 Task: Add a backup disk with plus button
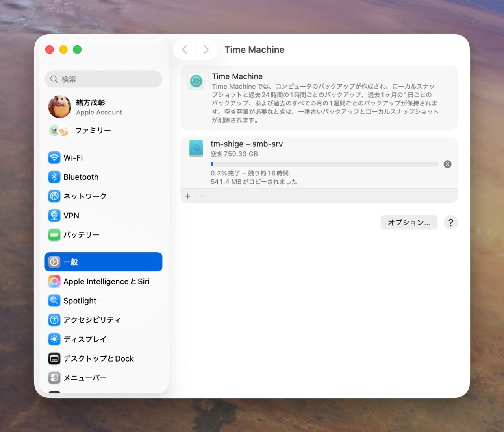[x=188, y=196]
